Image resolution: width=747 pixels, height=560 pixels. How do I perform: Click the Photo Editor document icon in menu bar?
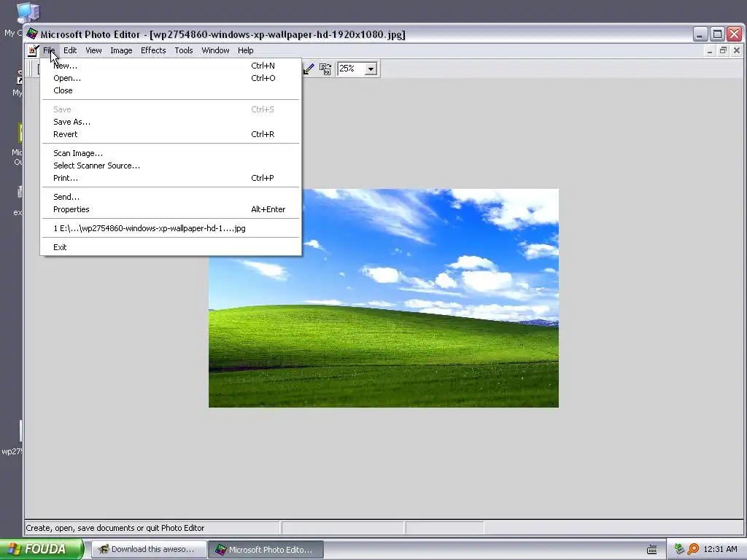(33, 50)
